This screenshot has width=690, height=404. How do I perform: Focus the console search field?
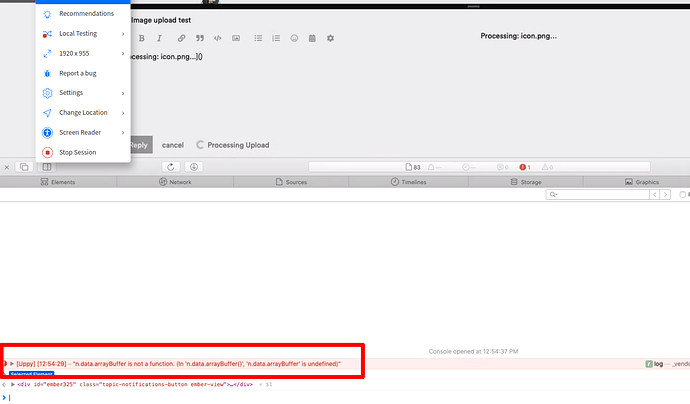click(598, 195)
